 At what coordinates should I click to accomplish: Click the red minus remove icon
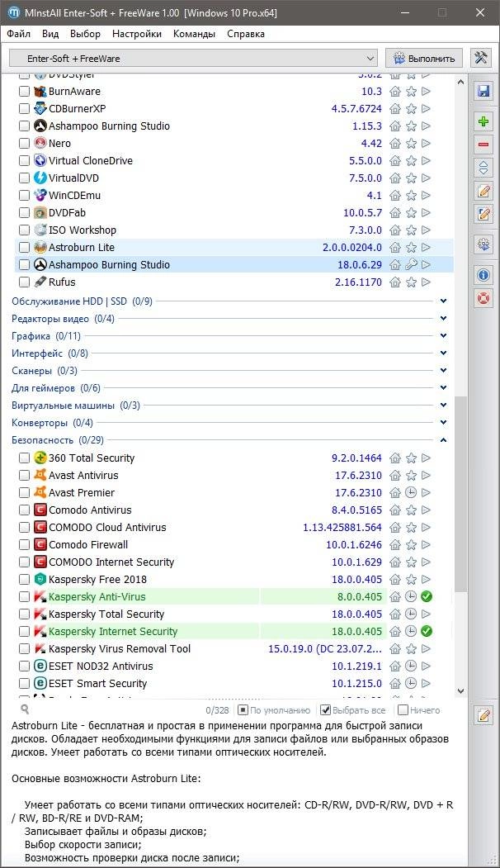point(483,145)
